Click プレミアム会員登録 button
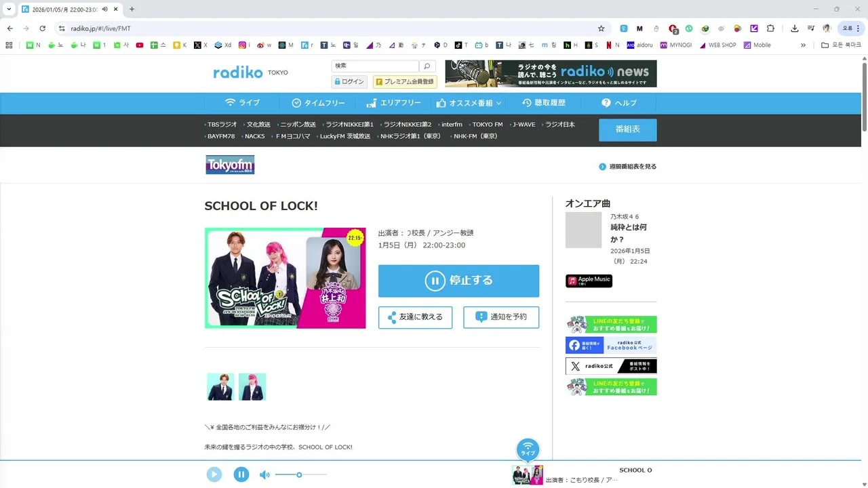Image resolution: width=868 pixels, height=488 pixels. coord(405,81)
